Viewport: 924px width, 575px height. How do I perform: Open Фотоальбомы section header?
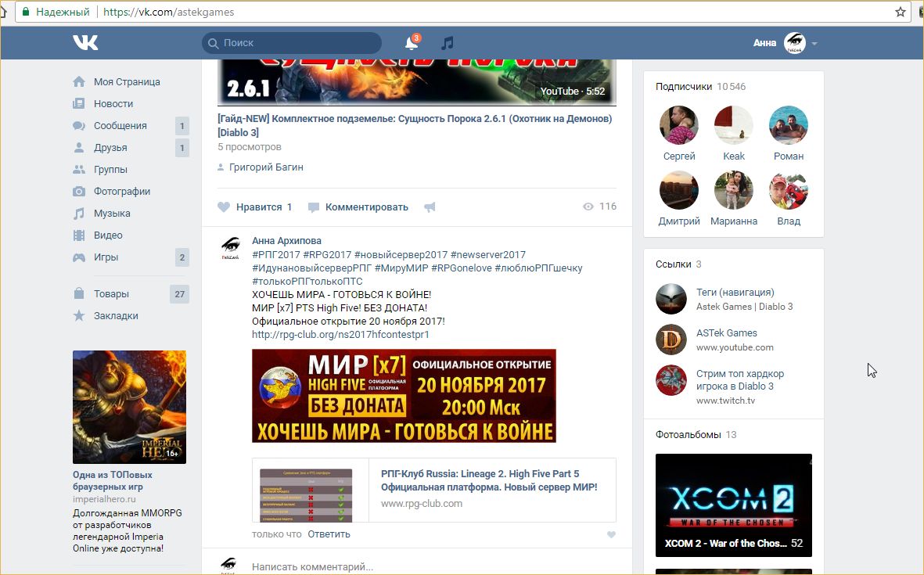(x=696, y=435)
